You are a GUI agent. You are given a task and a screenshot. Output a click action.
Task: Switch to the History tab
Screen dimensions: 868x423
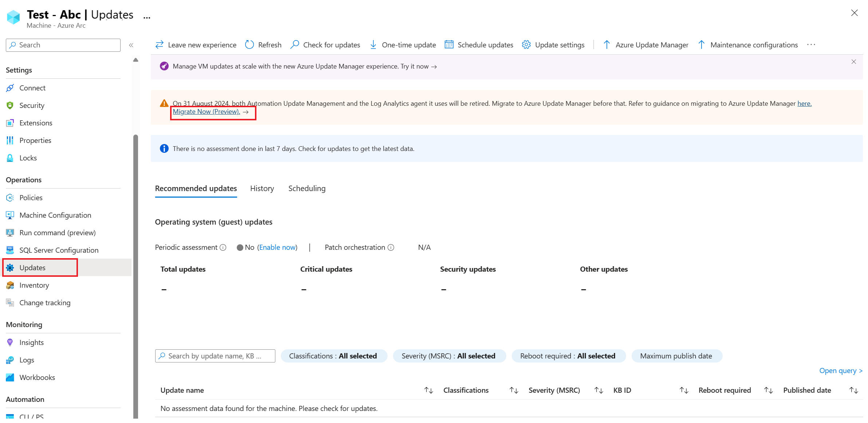coord(262,189)
